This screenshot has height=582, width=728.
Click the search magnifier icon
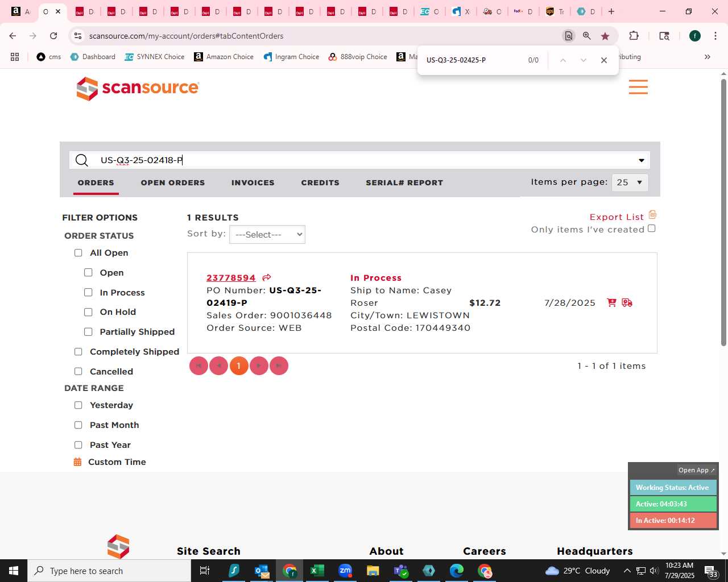[82, 160]
